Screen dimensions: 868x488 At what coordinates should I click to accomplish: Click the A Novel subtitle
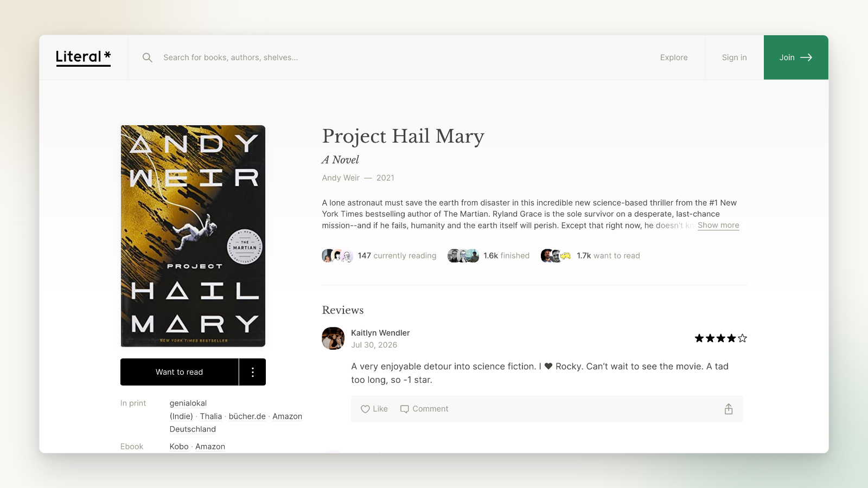click(x=340, y=160)
